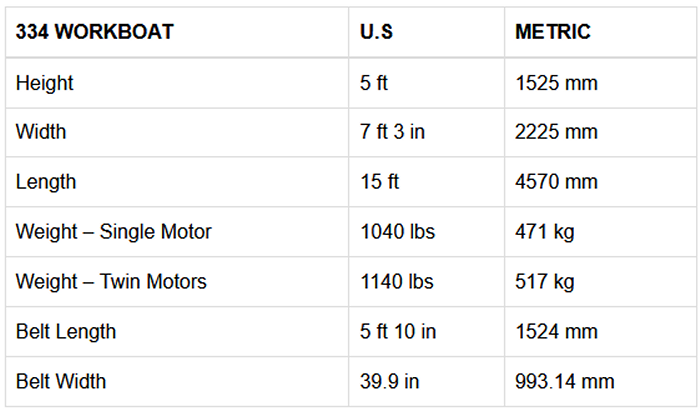700x412 pixels.
Task: Select the Width row label
Action: pos(41,132)
